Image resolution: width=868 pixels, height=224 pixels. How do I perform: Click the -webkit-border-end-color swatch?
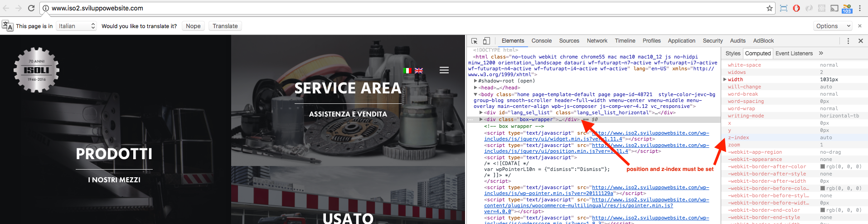click(823, 210)
